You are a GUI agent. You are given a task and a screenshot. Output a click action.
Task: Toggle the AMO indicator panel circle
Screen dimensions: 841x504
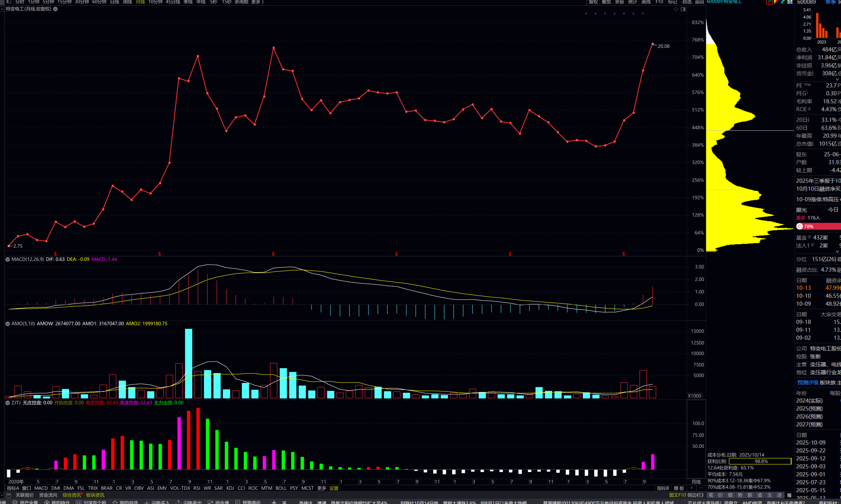[x=8, y=324]
